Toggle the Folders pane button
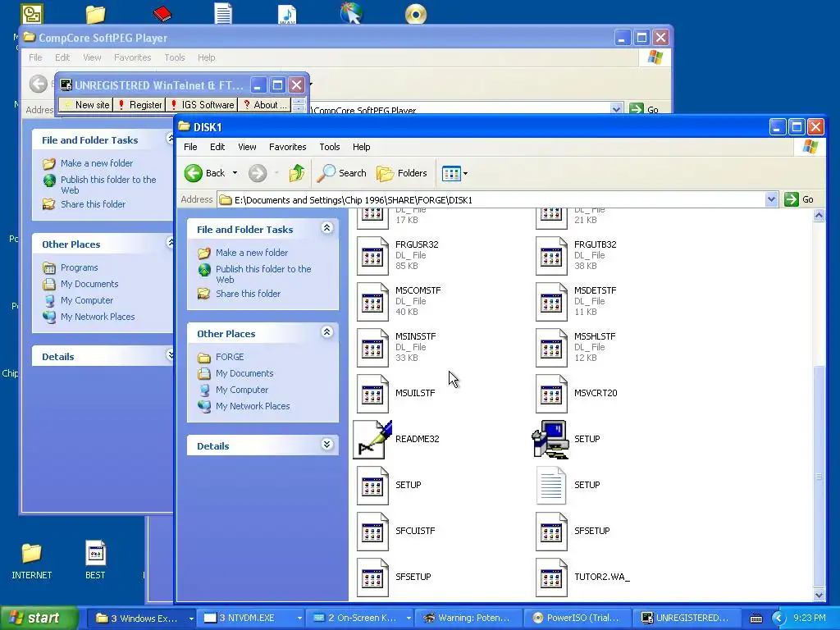 click(402, 173)
